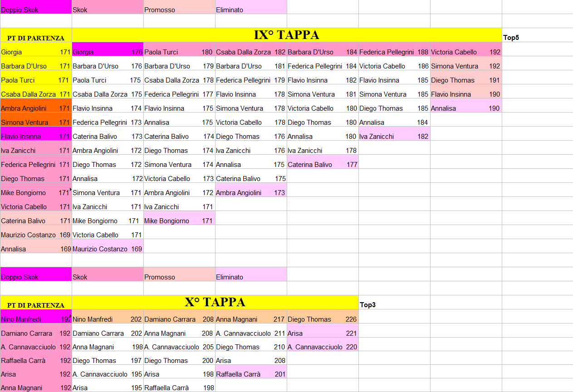Click the Victoria Cabello 192 cell
573x392 pixels.
click(465, 52)
